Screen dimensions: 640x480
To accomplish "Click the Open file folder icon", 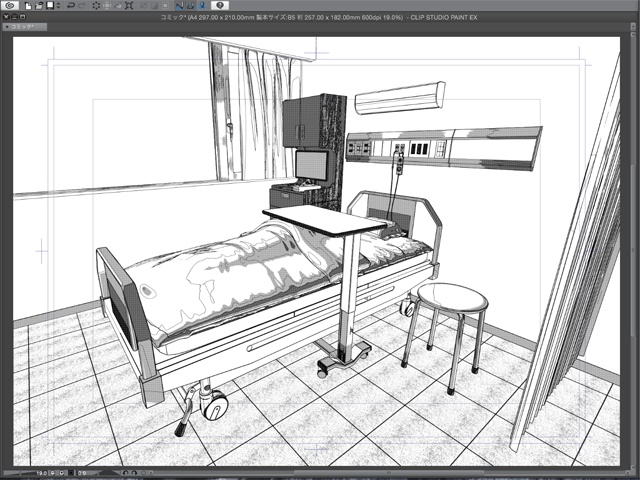I will tap(39, 6).
